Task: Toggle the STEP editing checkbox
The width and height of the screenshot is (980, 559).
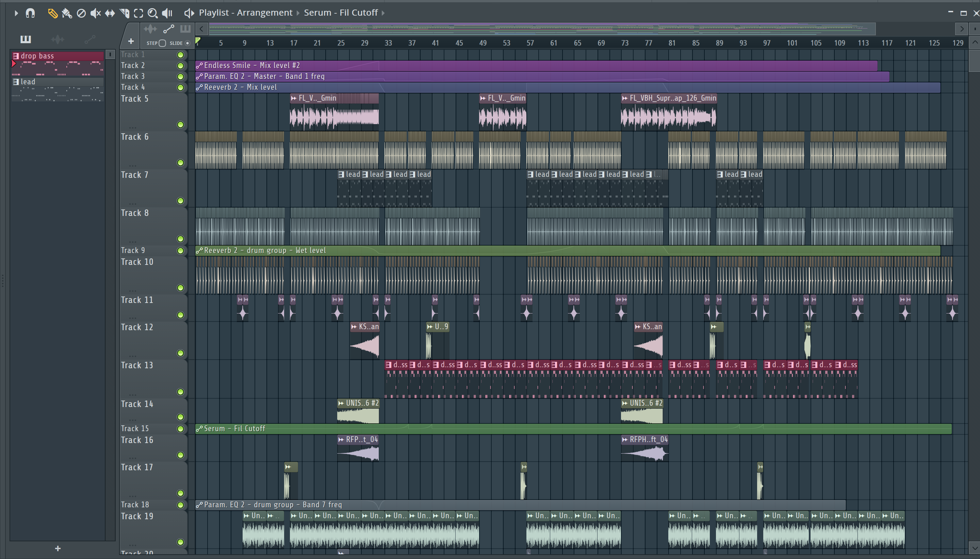Action: click(x=162, y=43)
